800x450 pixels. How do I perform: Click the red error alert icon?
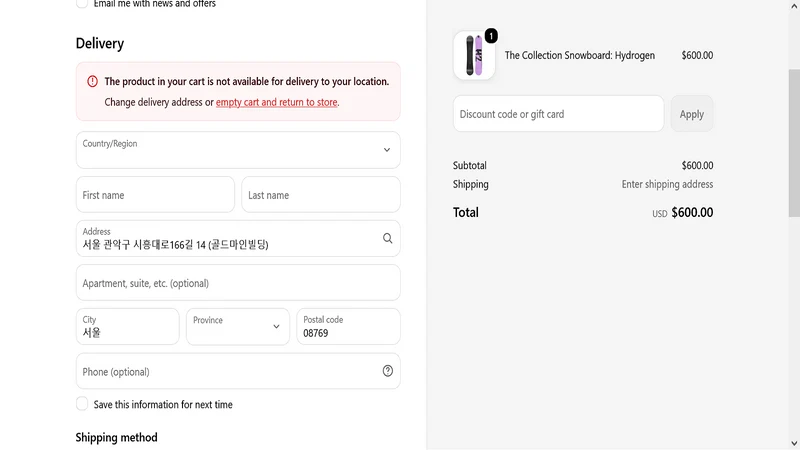point(92,81)
